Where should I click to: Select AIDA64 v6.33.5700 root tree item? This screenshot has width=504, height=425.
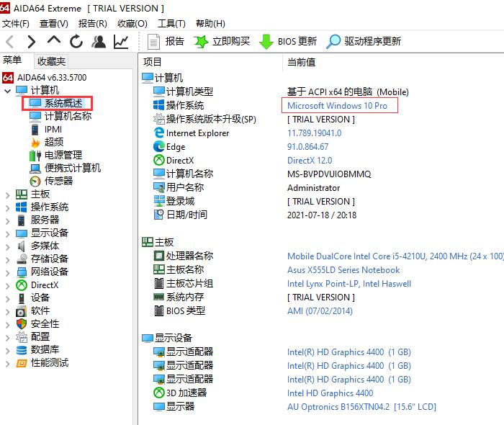pyautogui.click(x=45, y=78)
